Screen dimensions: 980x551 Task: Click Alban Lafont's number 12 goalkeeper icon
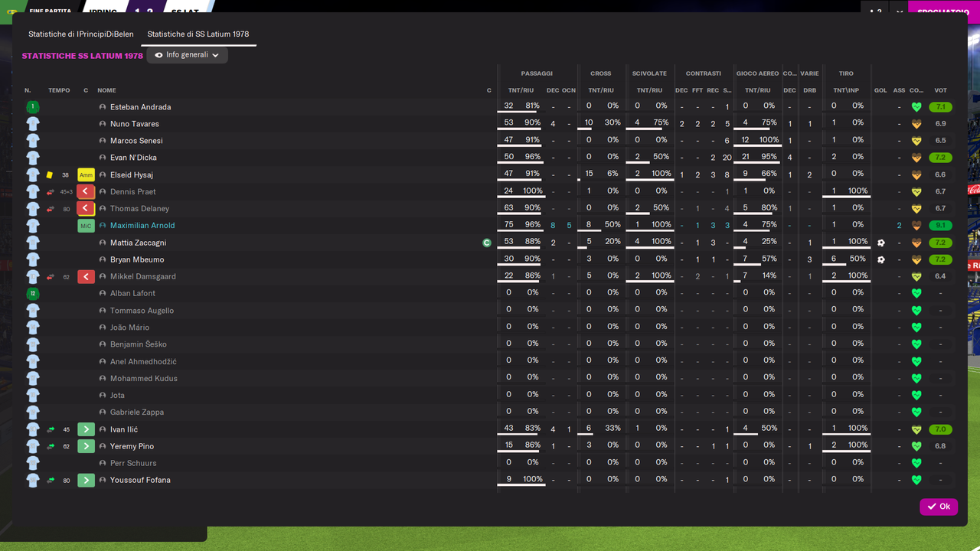point(32,293)
